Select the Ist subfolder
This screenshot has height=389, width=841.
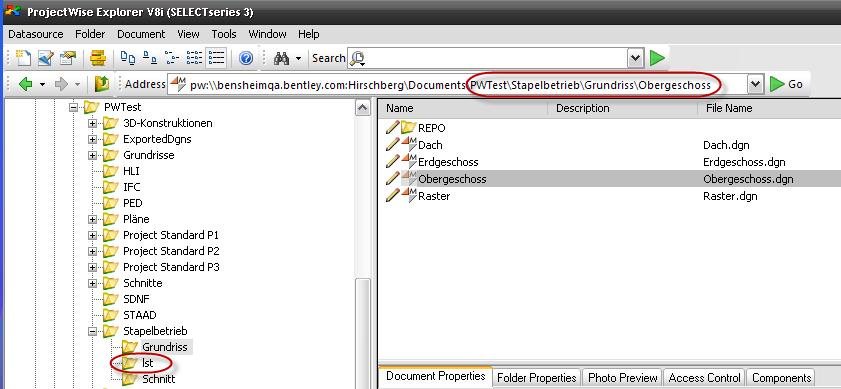coord(147,363)
